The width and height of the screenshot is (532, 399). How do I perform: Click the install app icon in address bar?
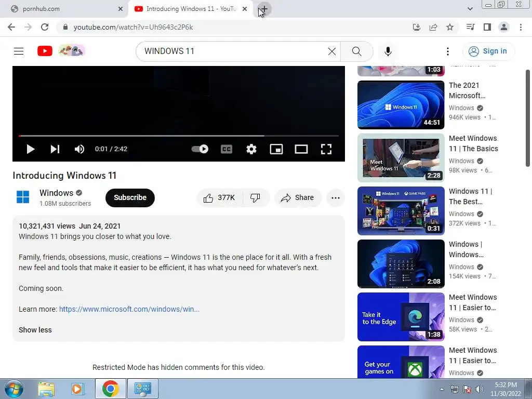pyautogui.click(x=417, y=27)
